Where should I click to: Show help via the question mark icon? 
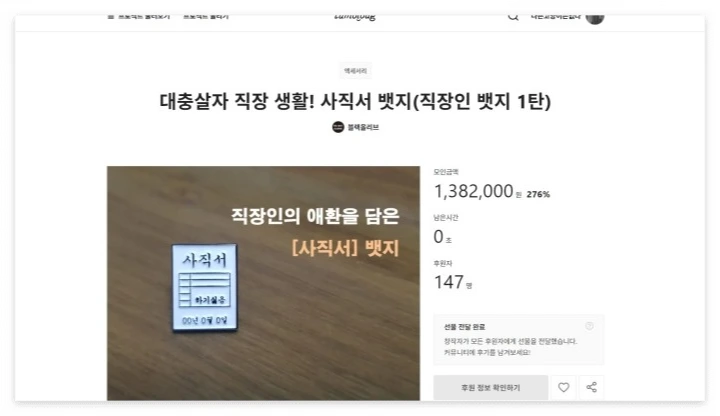[589, 326]
